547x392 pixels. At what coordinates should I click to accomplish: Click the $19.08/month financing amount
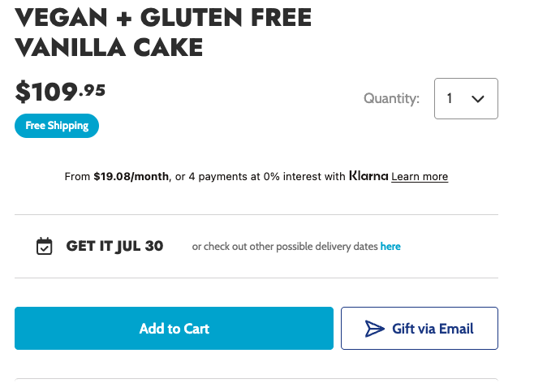click(131, 177)
